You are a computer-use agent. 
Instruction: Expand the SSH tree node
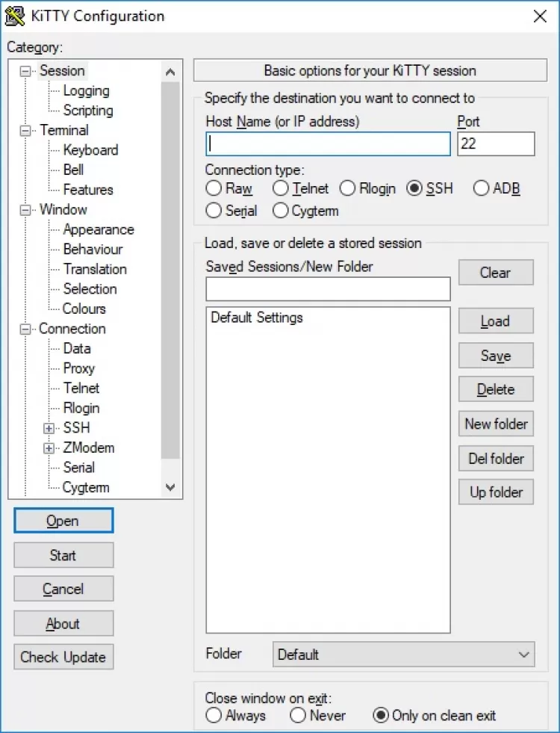pos(49,428)
